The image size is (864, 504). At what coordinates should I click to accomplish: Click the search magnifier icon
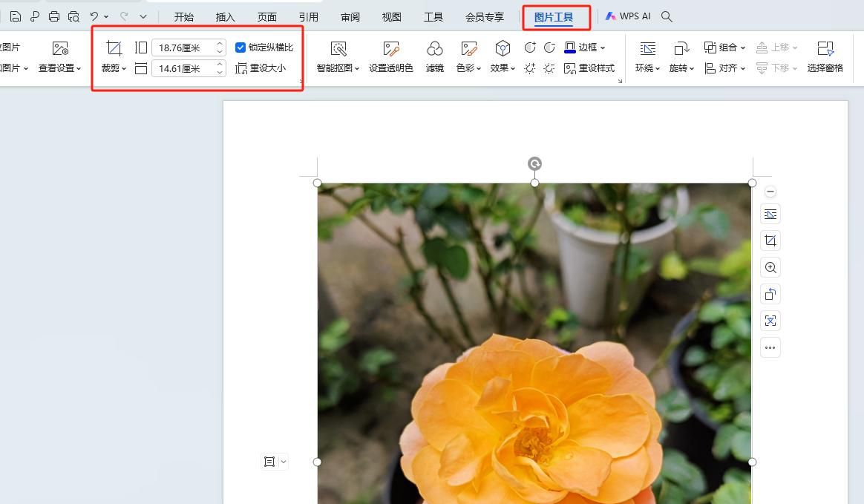667,16
